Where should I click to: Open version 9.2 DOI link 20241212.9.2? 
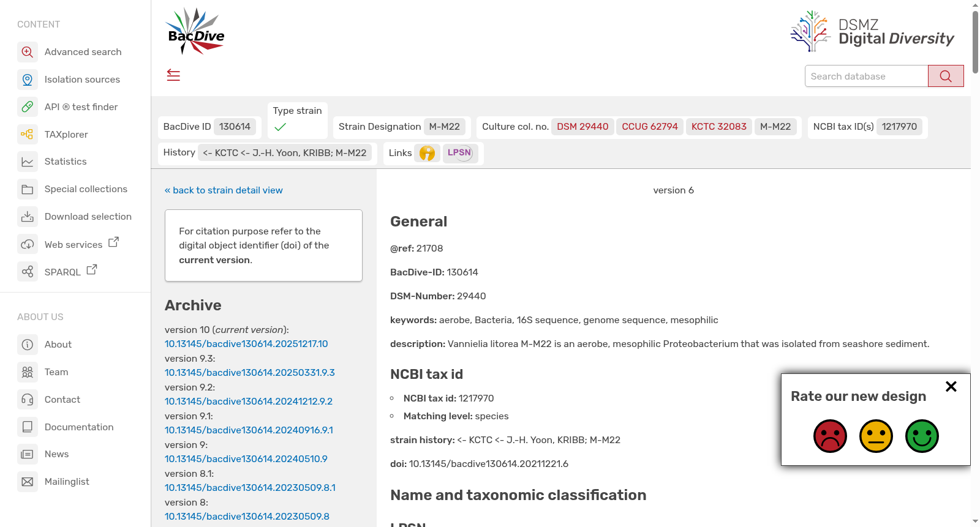(x=249, y=402)
